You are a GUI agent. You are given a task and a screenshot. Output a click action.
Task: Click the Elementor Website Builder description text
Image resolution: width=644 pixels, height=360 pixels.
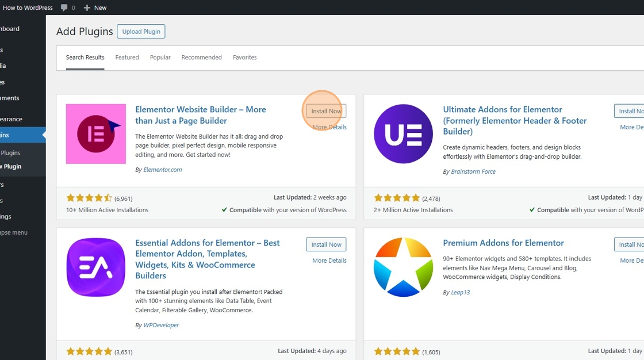(x=209, y=145)
